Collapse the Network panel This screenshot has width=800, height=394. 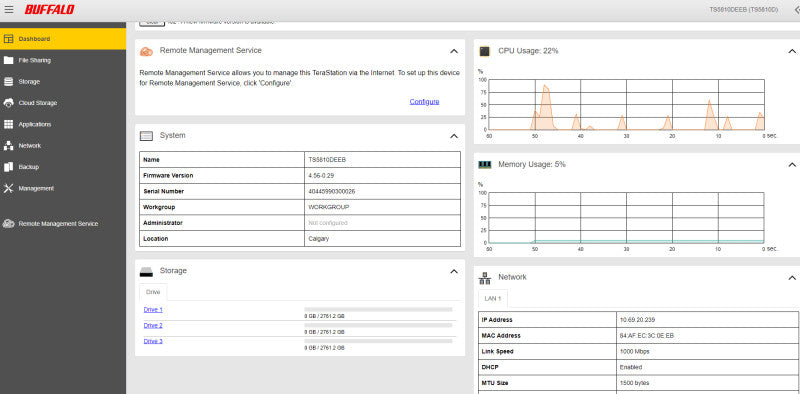point(792,278)
